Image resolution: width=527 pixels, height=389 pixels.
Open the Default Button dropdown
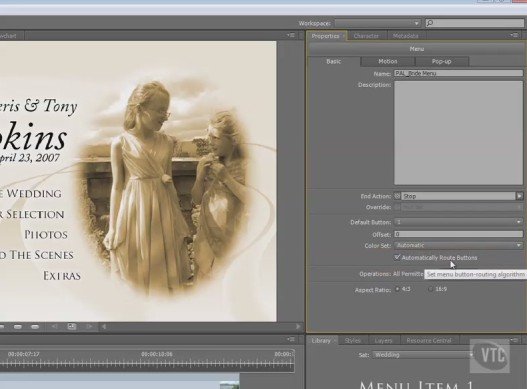[x=458, y=222]
